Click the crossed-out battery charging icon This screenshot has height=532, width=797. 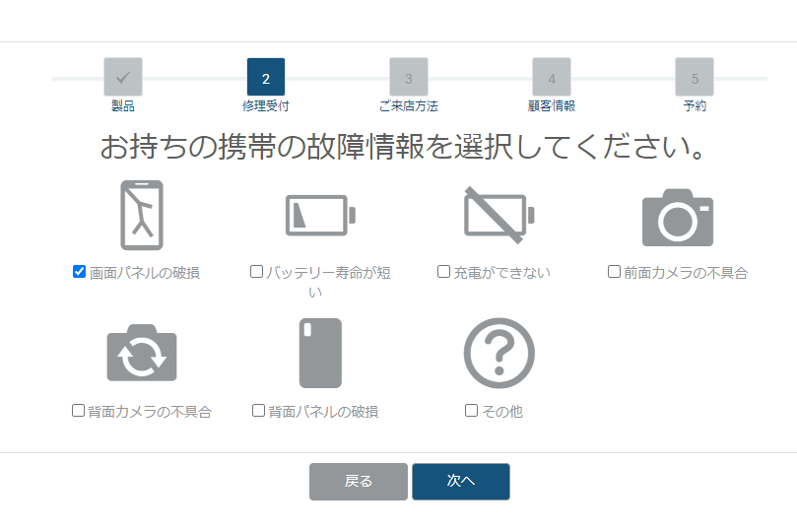click(498, 215)
